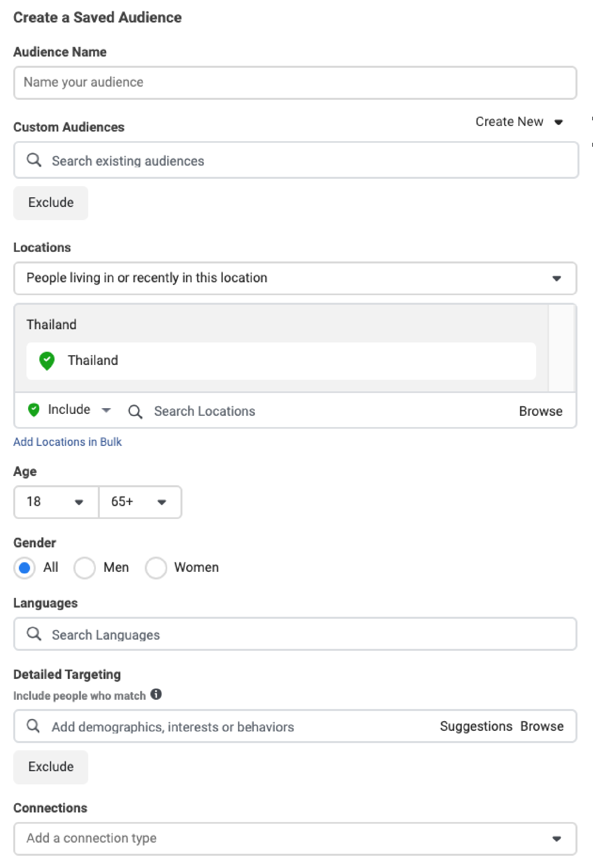
Task: Click the Custom Audiences search magnifier icon
Action: click(34, 160)
